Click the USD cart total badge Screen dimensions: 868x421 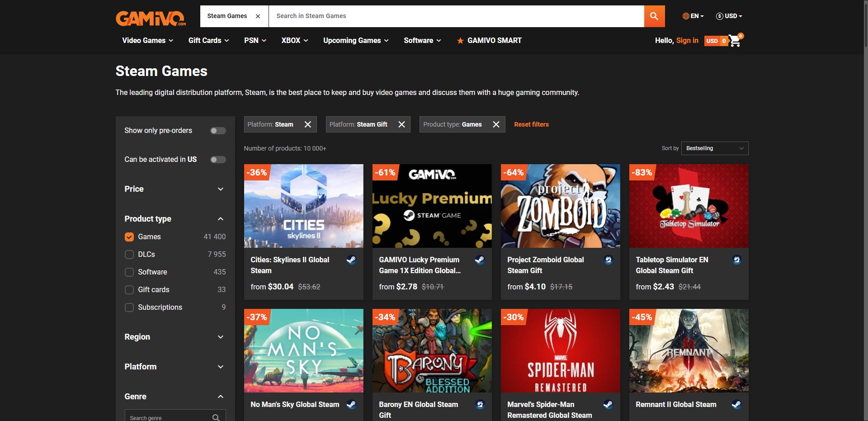pyautogui.click(x=716, y=41)
